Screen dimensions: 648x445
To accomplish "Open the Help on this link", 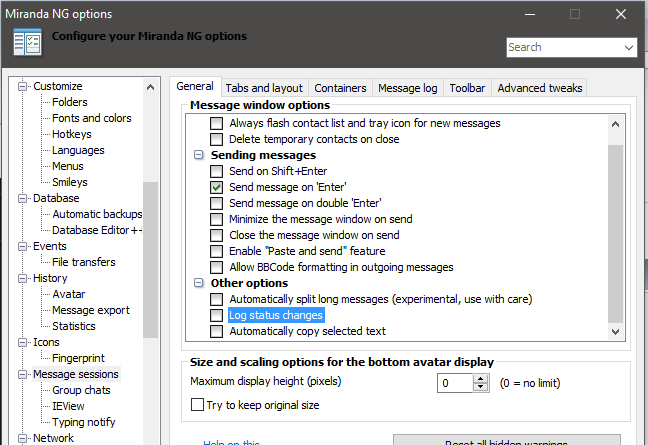I will [x=231, y=442].
